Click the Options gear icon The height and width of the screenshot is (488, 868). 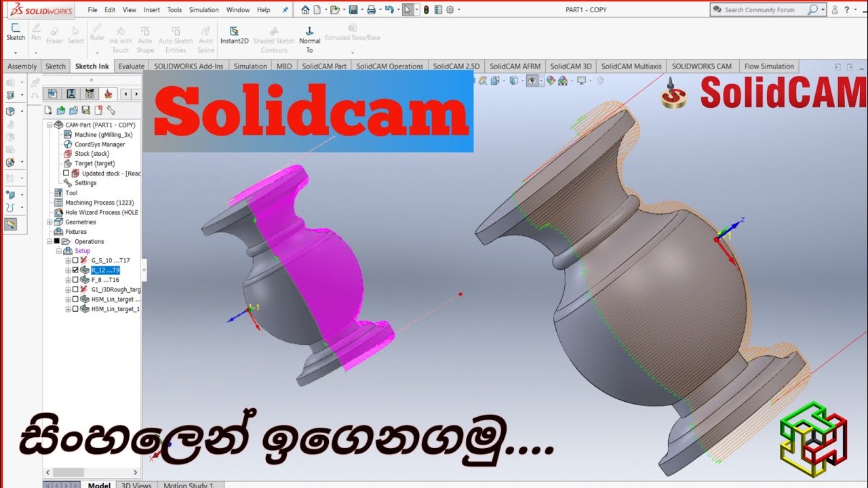click(450, 9)
